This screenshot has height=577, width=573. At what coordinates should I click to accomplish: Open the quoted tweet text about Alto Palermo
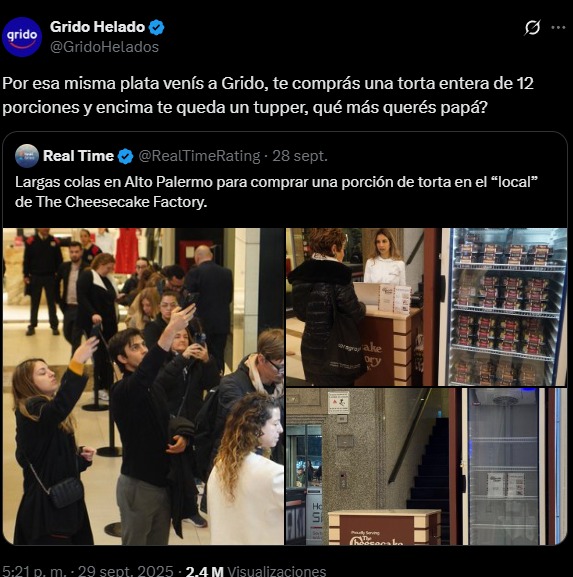point(276,192)
